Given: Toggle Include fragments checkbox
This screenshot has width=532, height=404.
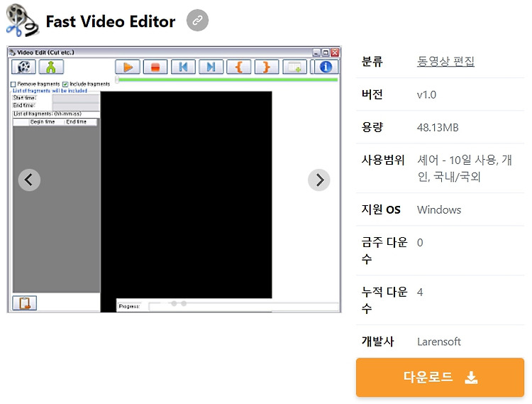Looking at the screenshot, I should click(65, 84).
